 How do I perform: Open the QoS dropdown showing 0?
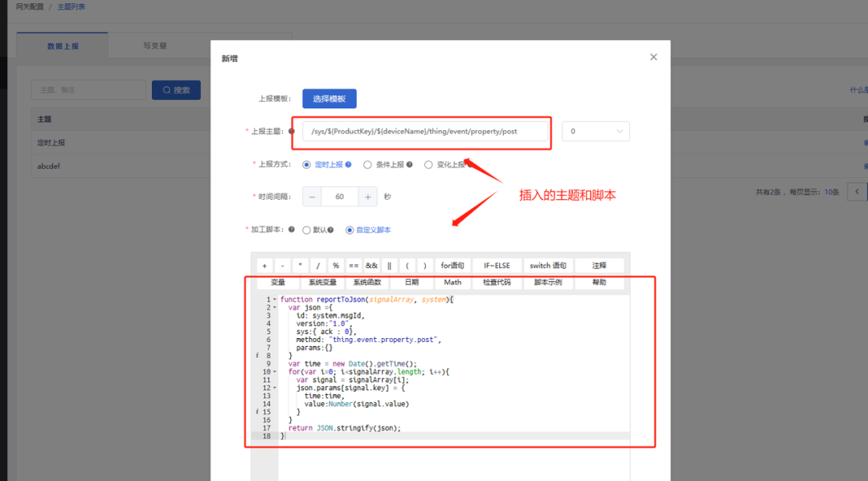[x=595, y=131]
